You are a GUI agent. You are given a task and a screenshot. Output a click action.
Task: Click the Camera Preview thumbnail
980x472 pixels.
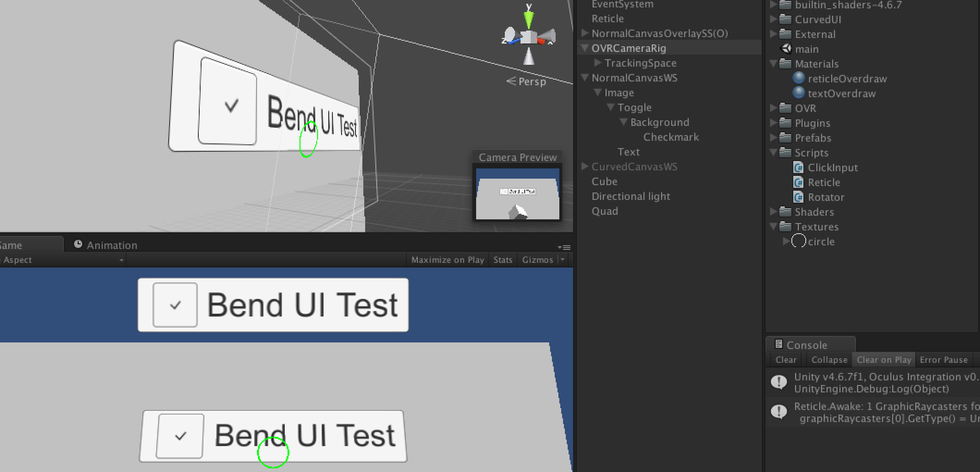click(518, 194)
